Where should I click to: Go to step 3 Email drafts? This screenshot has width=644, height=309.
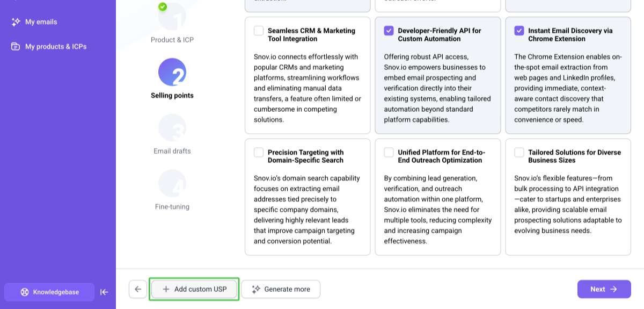pyautogui.click(x=172, y=134)
